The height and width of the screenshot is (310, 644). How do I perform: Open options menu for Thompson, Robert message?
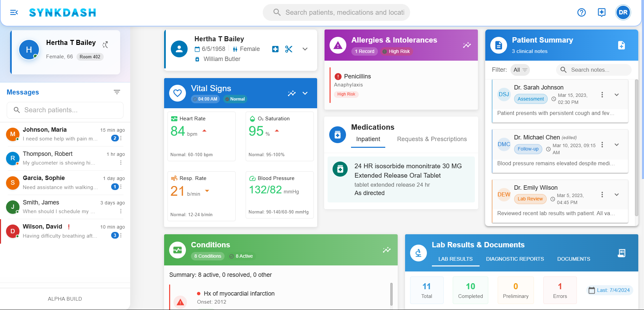(x=121, y=163)
